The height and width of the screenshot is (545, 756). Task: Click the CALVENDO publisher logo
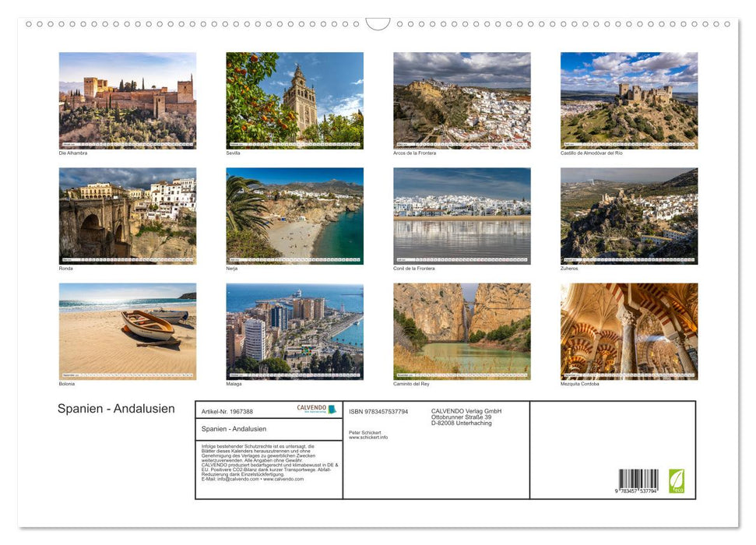pyautogui.click(x=316, y=409)
